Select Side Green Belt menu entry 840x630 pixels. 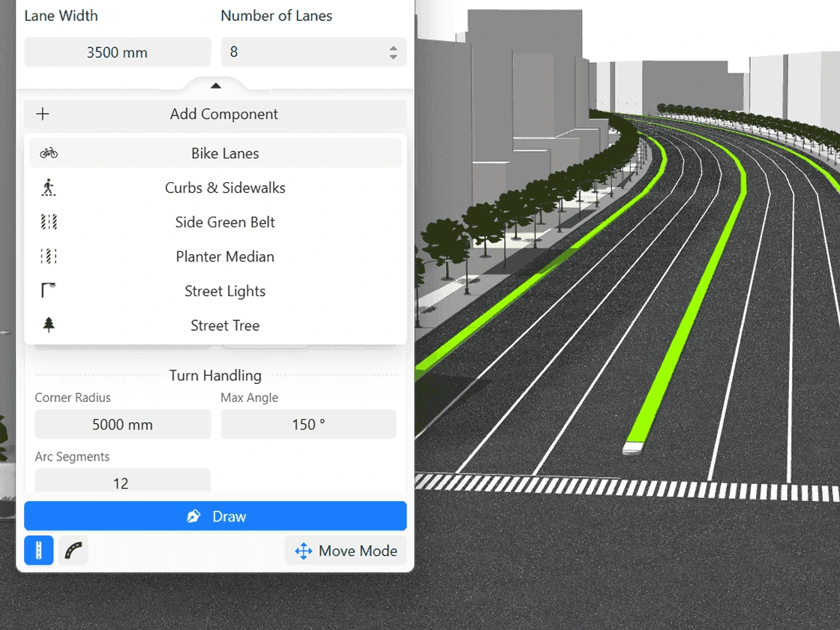224,222
